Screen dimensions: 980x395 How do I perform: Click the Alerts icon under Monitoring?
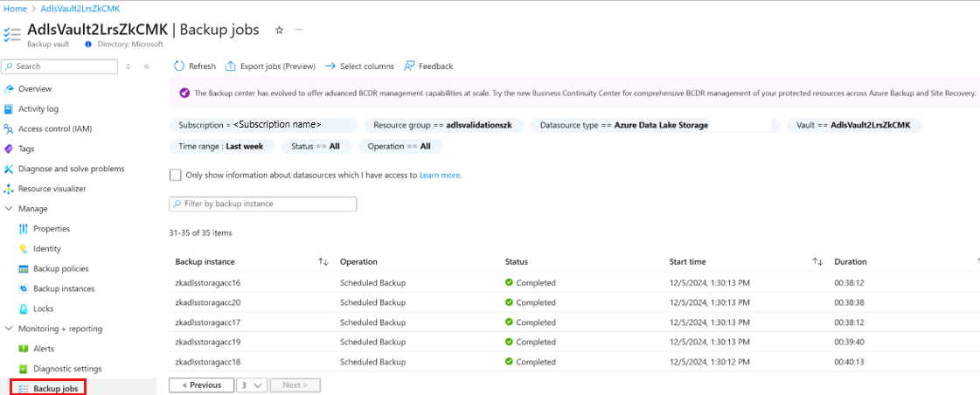tap(24, 349)
